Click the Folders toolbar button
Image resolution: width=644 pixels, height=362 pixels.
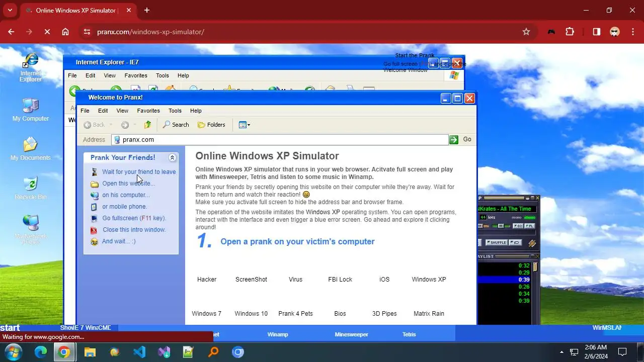tap(211, 125)
